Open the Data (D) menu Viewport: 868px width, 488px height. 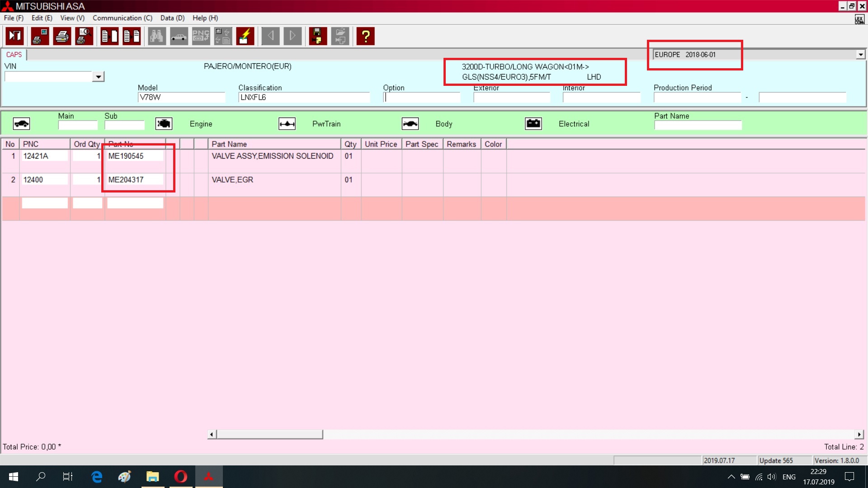(x=172, y=18)
